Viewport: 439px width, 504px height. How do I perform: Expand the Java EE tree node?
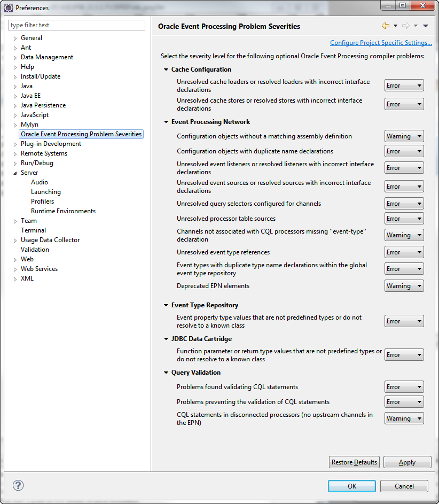(x=15, y=96)
